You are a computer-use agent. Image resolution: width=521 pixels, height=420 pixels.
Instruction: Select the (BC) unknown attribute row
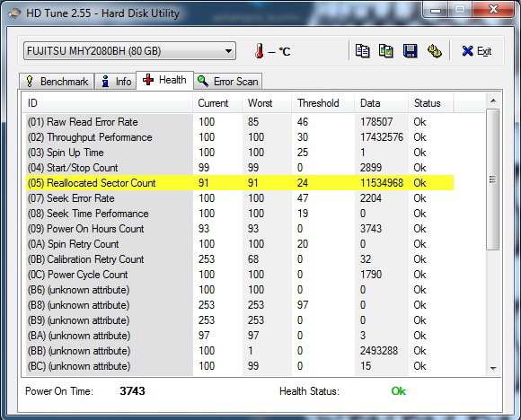[x=240, y=366]
